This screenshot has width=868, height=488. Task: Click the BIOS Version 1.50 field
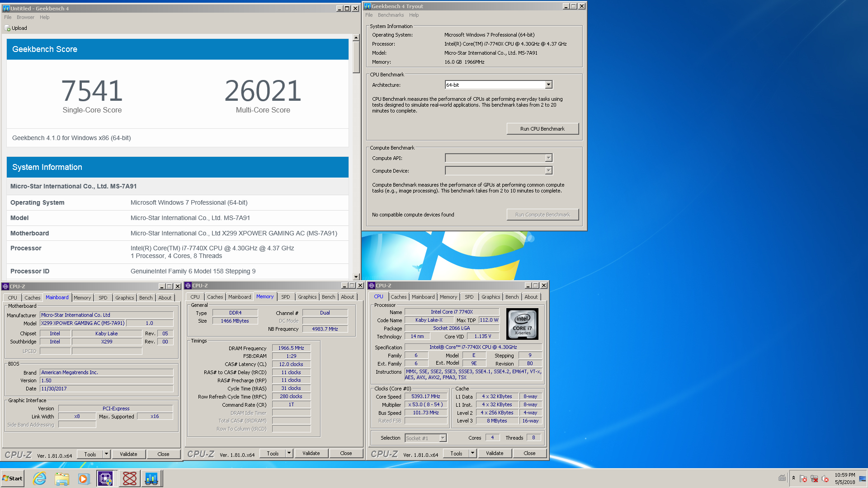click(x=106, y=380)
